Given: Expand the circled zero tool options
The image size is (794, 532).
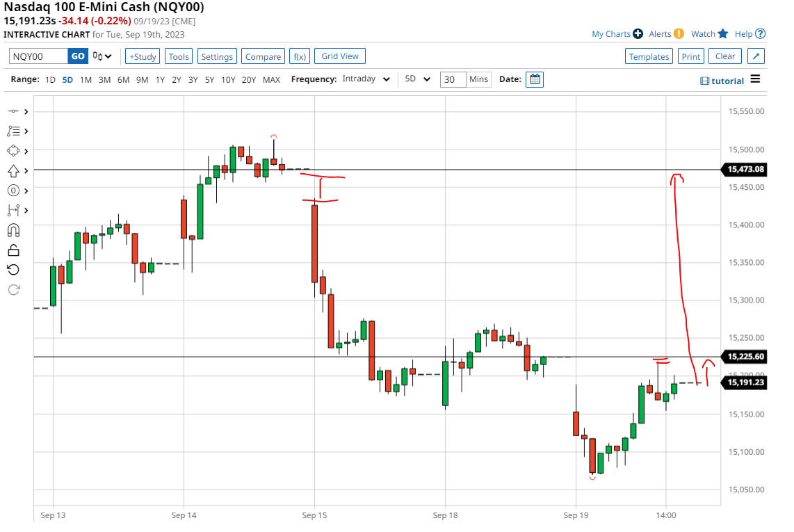Looking at the screenshot, I should [x=26, y=191].
